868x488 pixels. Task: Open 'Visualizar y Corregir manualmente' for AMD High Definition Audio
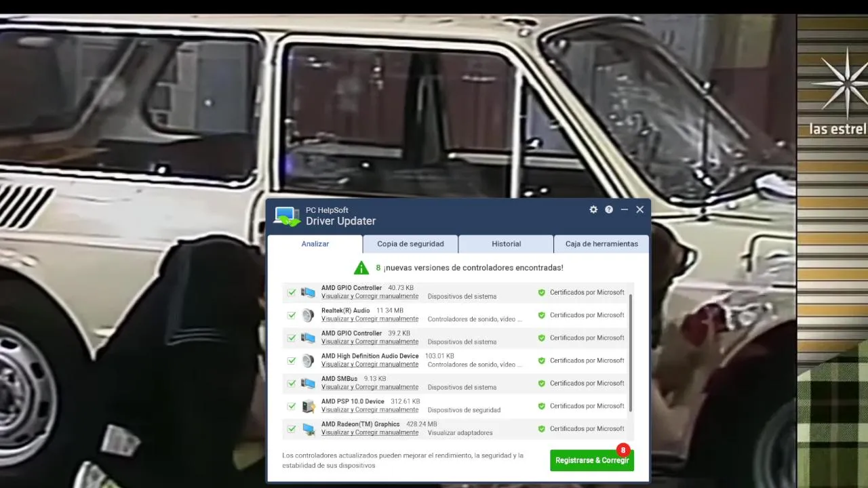point(370,365)
